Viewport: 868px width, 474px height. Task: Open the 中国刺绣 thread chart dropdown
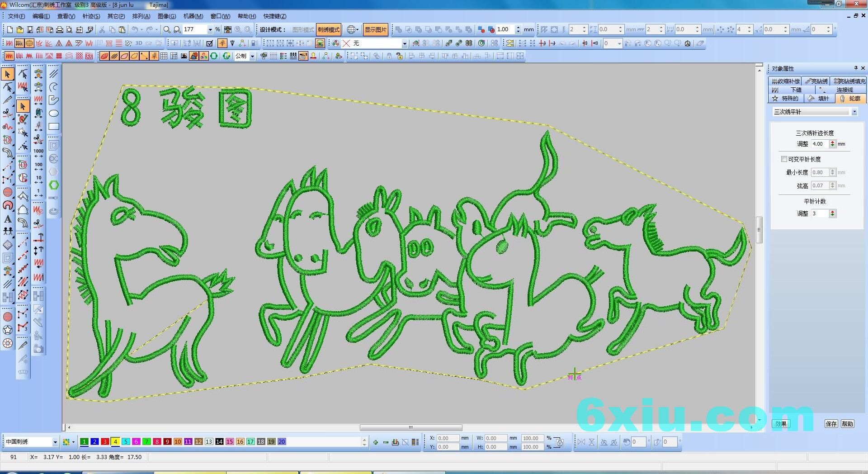[55, 442]
